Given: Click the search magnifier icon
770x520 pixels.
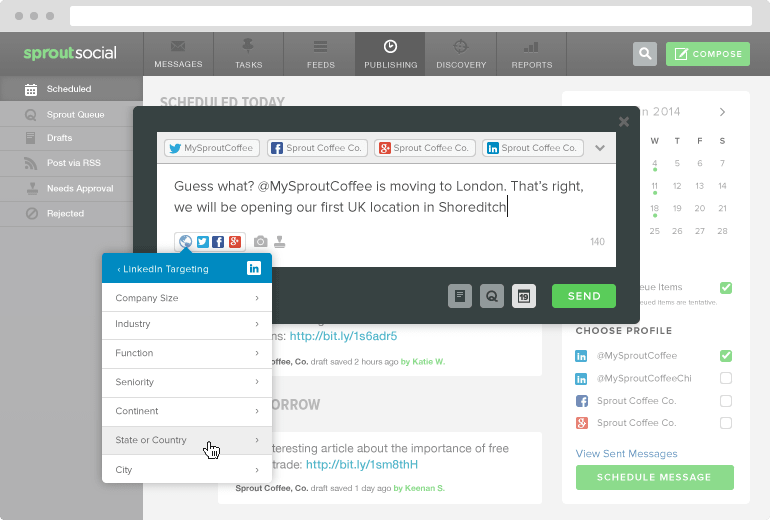Looking at the screenshot, I should [x=645, y=54].
